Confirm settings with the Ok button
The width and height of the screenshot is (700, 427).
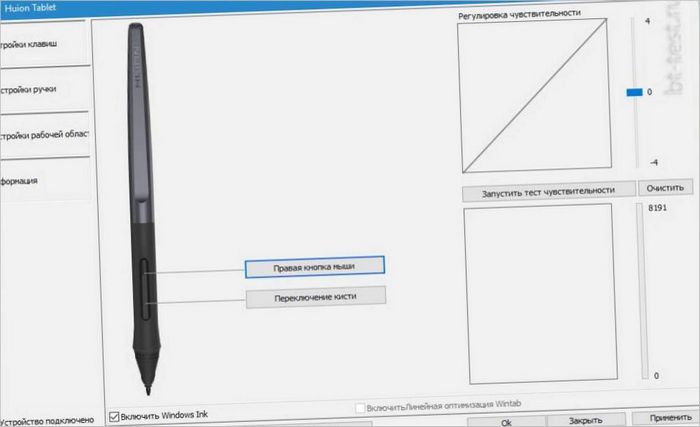(506, 422)
